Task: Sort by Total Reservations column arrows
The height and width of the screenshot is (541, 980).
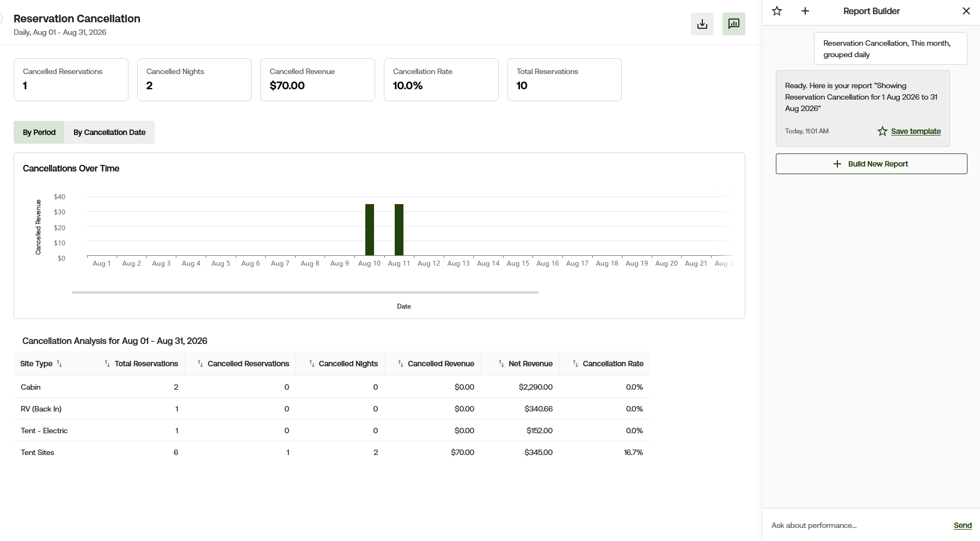Action: point(107,364)
